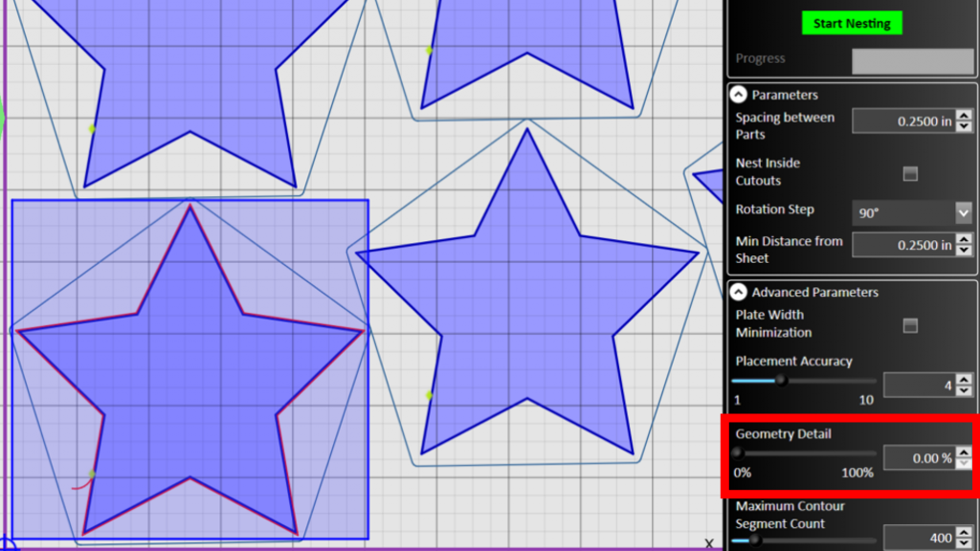Increase Placement Accuracy with up arrow
Viewport: 980px width, 551px height.
point(964,380)
